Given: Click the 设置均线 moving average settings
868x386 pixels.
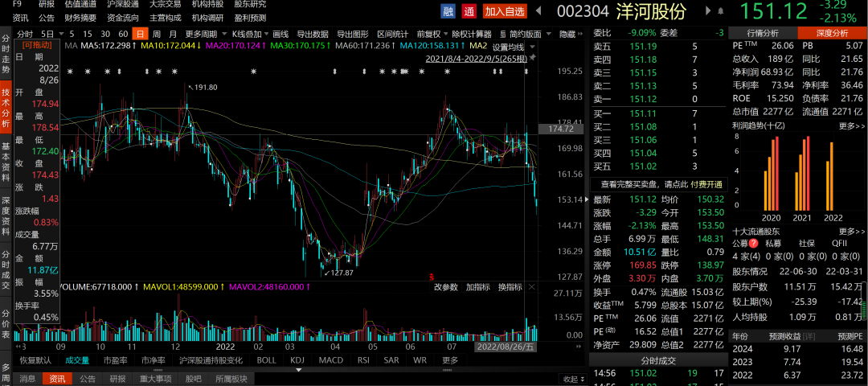Looking at the screenshot, I should coord(508,47).
